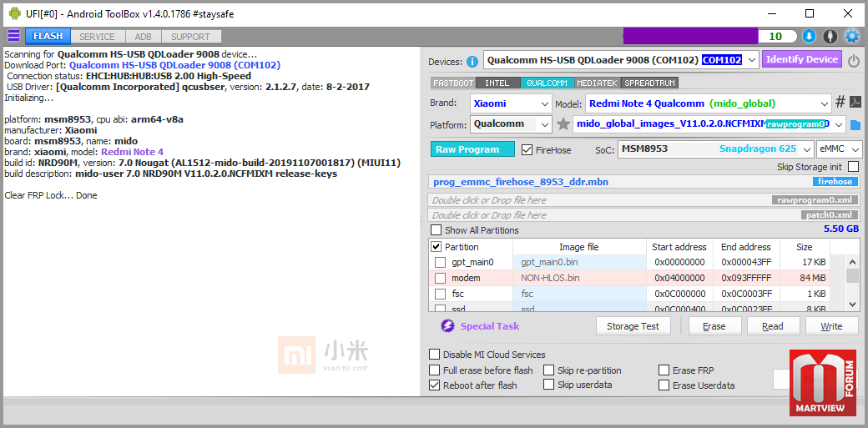Switch to the SERVICE tab
This screenshot has width=868, height=428.
pyautogui.click(x=98, y=37)
